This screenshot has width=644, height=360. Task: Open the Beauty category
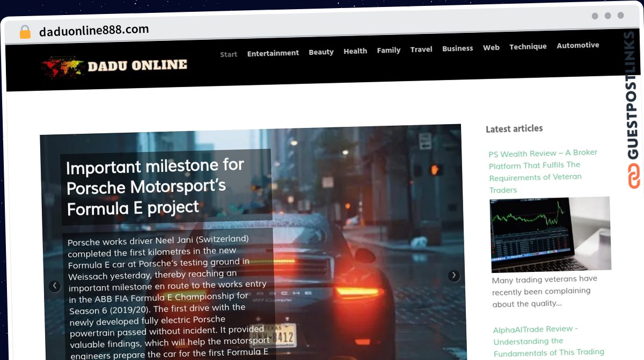coord(321,52)
